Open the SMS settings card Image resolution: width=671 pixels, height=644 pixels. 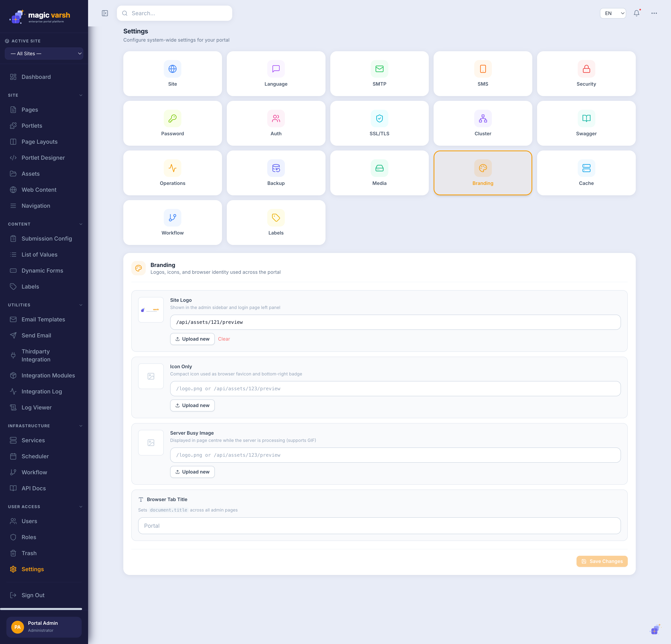tap(483, 74)
